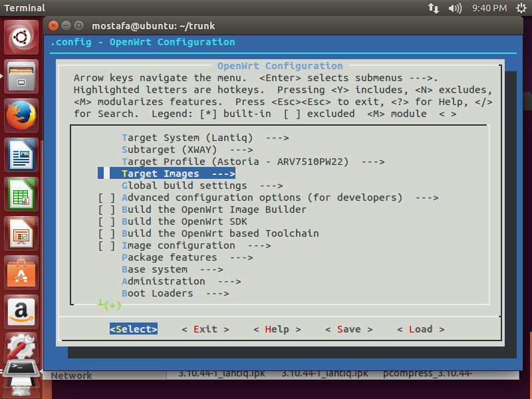Toggle the Image configuration checkbox
This screenshot has height=399, width=532.
106,245
